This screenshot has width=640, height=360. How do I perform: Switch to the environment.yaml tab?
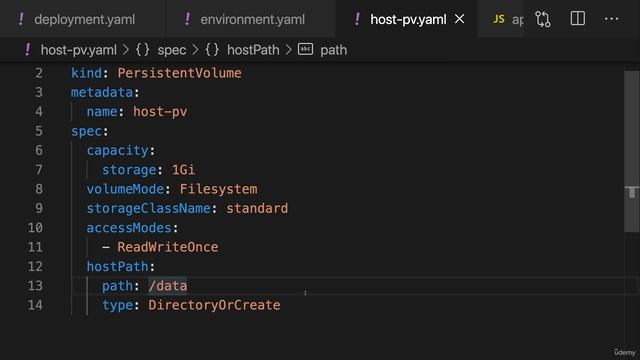tap(252, 19)
